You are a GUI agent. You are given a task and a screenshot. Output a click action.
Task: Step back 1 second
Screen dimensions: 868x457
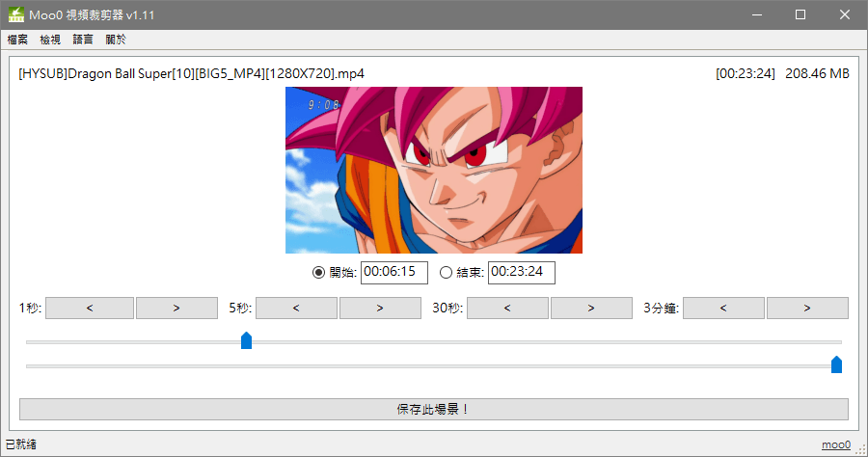click(90, 308)
